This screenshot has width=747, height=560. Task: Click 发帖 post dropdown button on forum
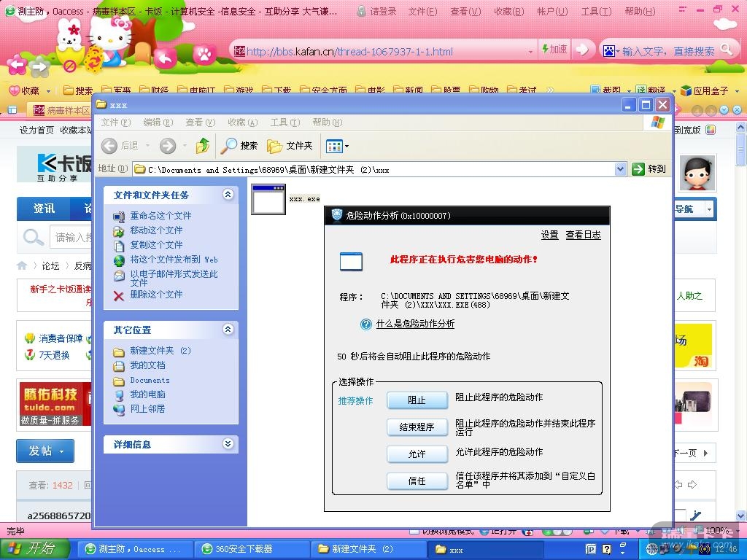pyautogui.click(x=45, y=451)
